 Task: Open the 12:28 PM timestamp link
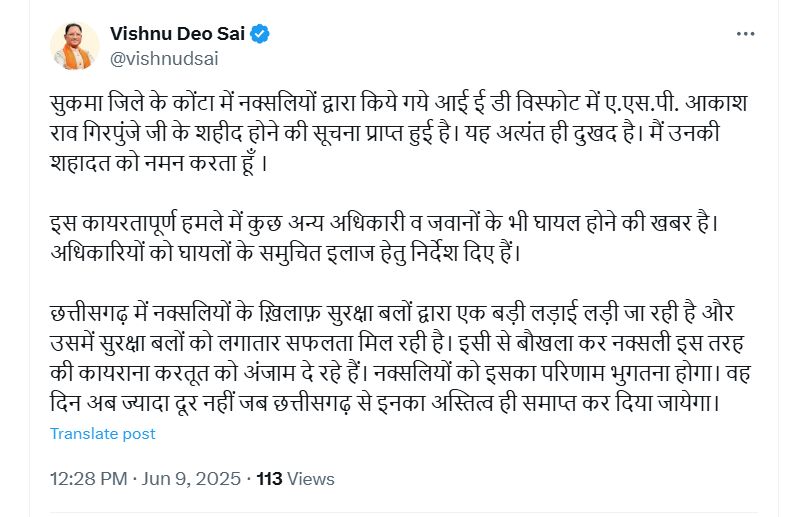(89, 479)
